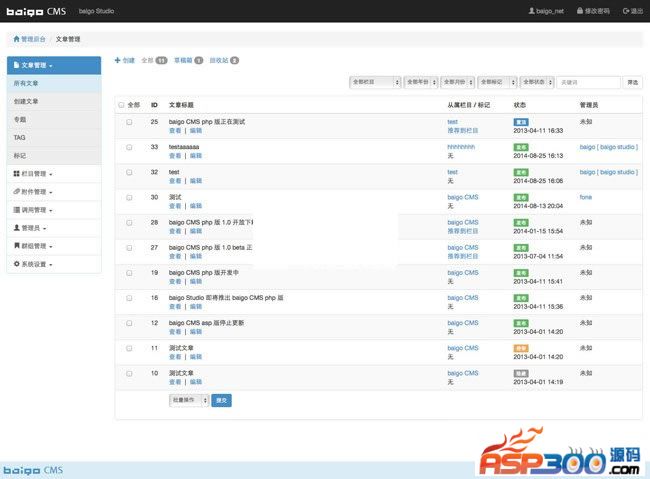
Task: Click the green status badge of article 33
Action: [521, 147]
